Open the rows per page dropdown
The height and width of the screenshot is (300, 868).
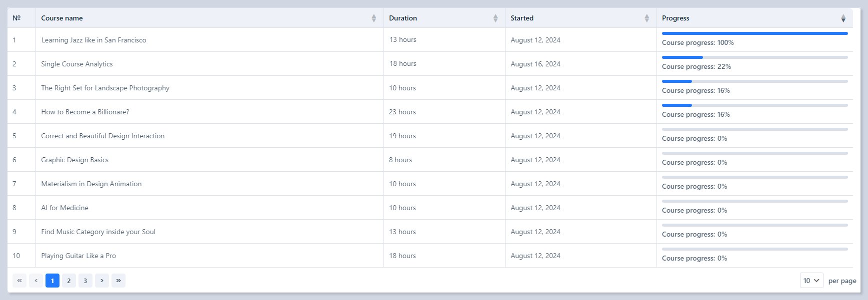[811, 281]
